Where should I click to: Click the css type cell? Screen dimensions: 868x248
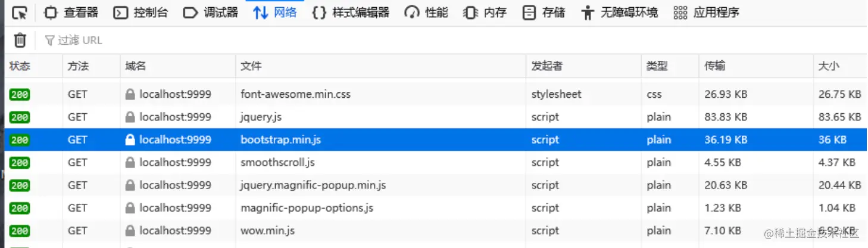[x=654, y=94]
